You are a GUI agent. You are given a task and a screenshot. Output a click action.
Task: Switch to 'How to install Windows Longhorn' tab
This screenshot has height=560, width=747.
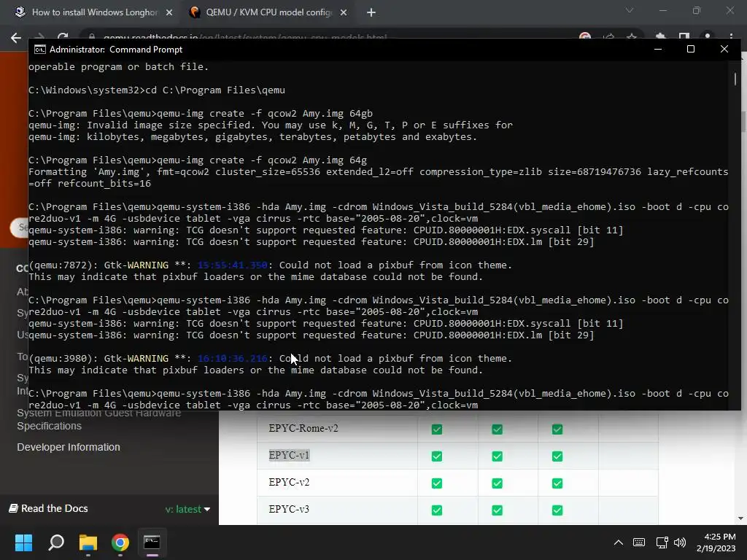[94, 12]
